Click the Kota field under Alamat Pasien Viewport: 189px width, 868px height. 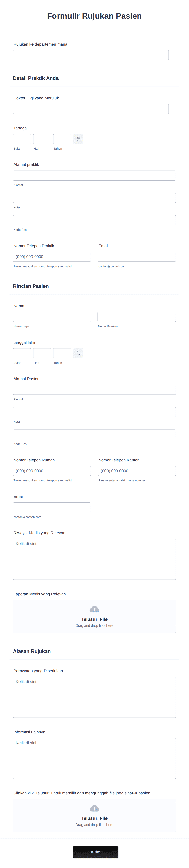click(94, 412)
